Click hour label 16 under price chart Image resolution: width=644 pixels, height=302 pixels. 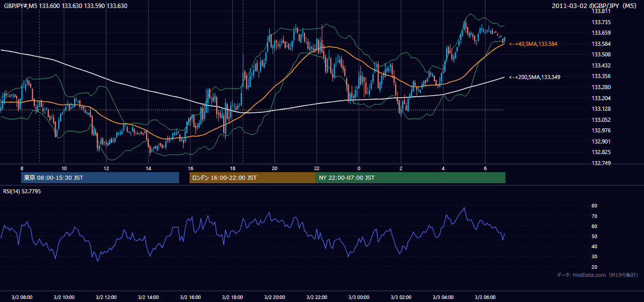click(x=190, y=168)
